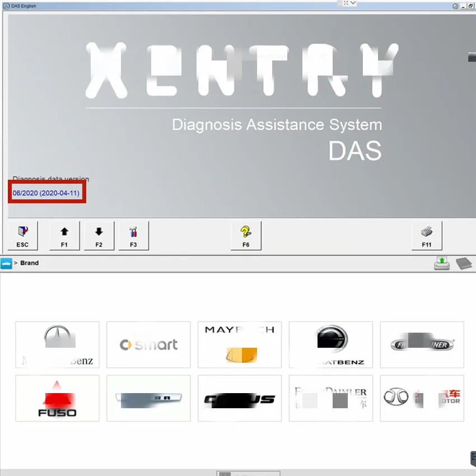Select the FUSO brand tile
Screen dimensions: 476x476
57,398
